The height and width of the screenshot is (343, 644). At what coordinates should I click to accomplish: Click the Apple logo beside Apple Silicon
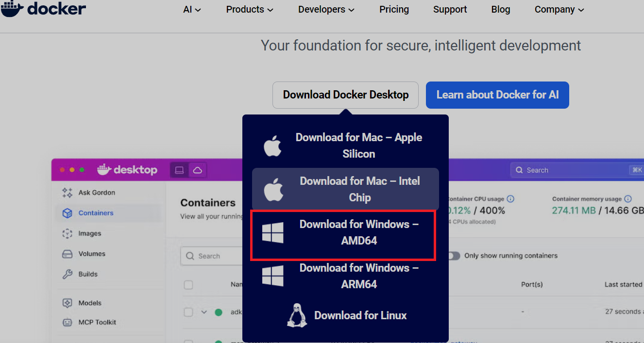(x=272, y=146)
